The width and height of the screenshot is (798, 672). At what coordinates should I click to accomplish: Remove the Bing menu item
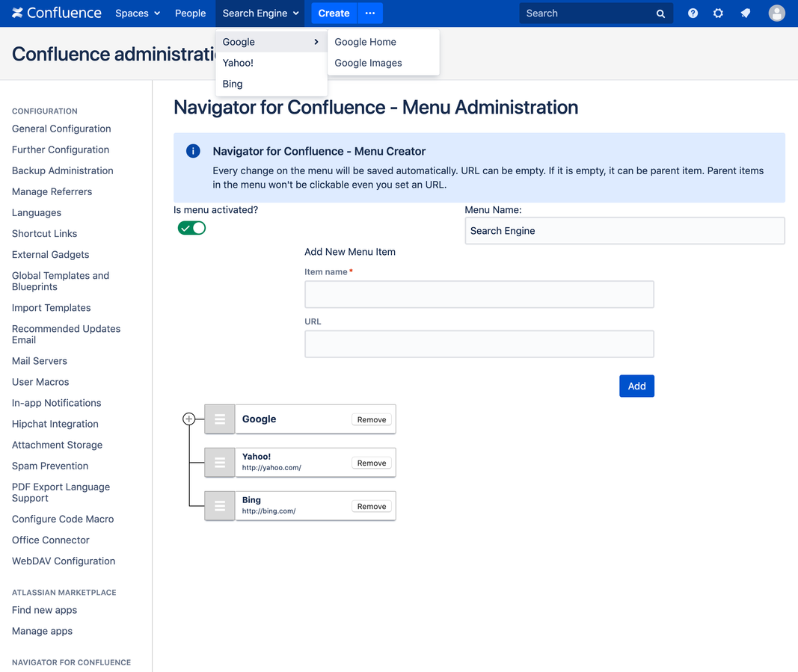click(372, 506)
